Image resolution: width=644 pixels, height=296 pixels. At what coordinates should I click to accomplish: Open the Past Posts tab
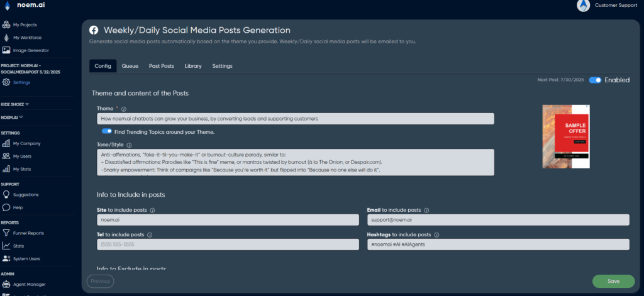click(162, 66)
